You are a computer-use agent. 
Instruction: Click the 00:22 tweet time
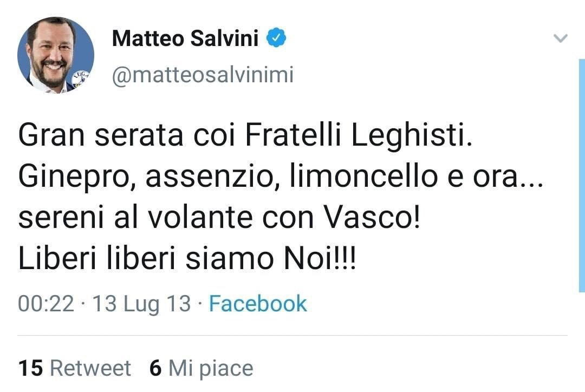45,304
